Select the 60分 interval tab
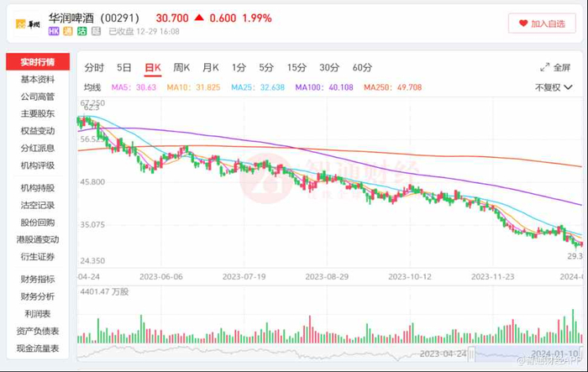588x372 pixels. pyautogui.click(x=362, y=67)
